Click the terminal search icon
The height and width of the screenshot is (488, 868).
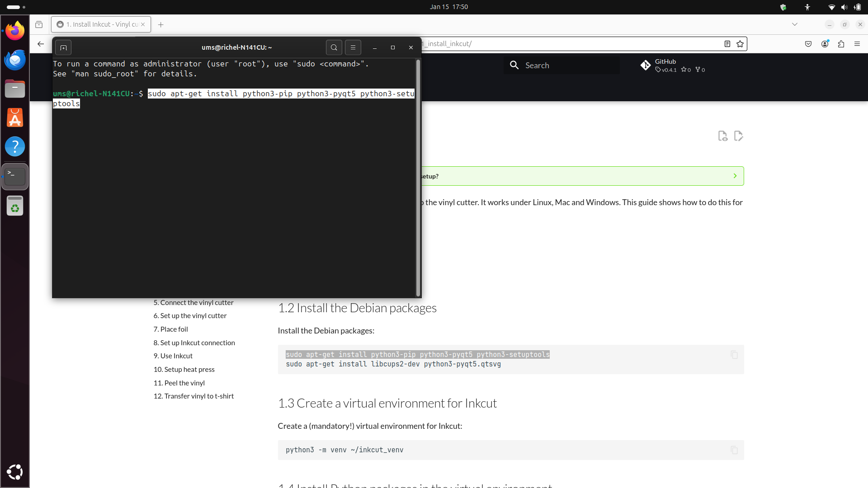click(334, 47)
